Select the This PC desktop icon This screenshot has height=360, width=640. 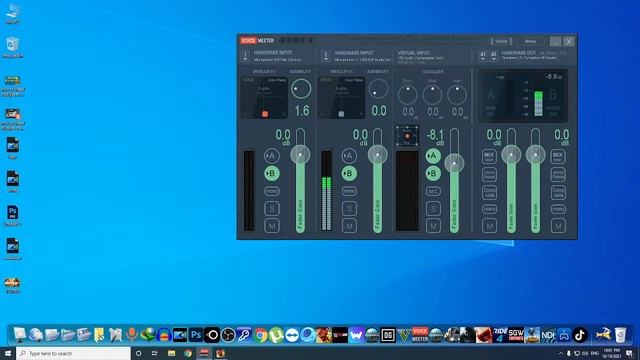pyautogui.click(x=13, y=14)
